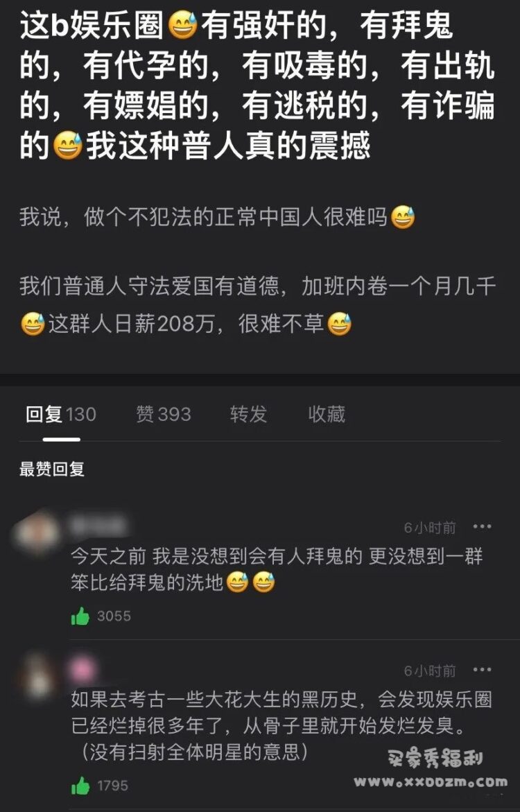Tap second commenter's blurred avatar
Screen dimensions: 520x812
(37, 676)
